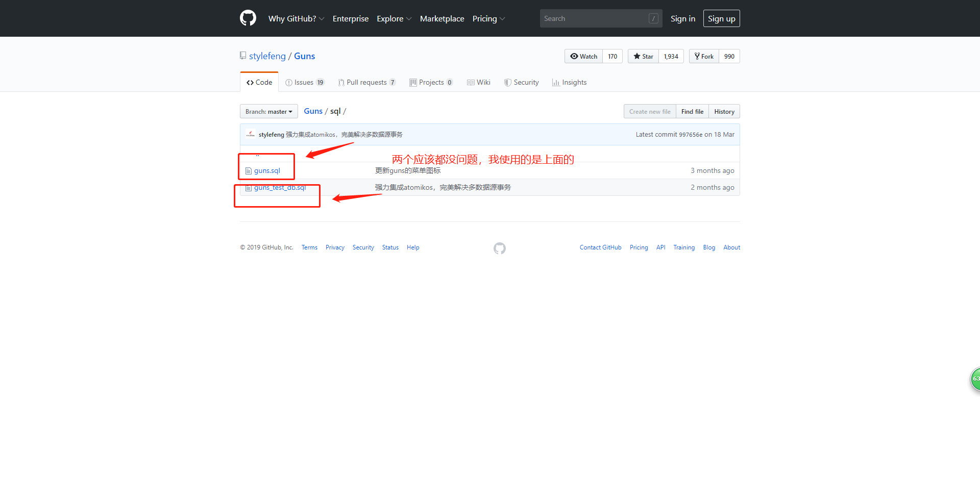Open the guns_test_db.sql file
The width and height of the screenshot is (980, 478).
click(x=280, y=188)
